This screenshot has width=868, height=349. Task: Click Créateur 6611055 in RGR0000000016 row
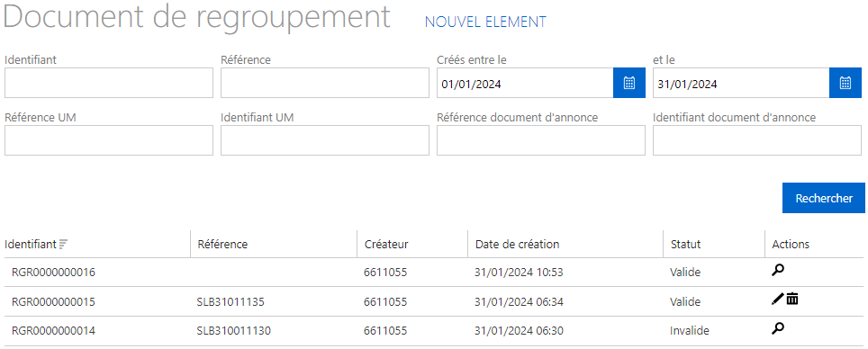(x=385, y=273)
